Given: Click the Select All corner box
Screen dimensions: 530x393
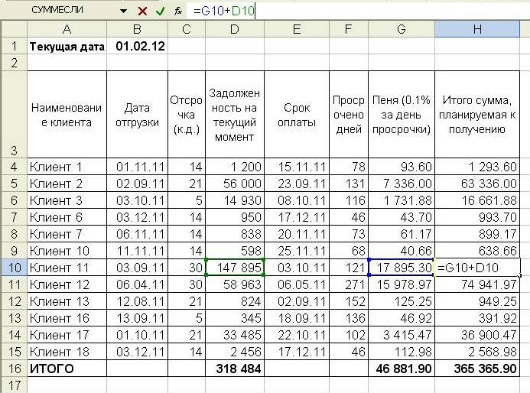Looking at the screenshot, I should pos(14,29).
